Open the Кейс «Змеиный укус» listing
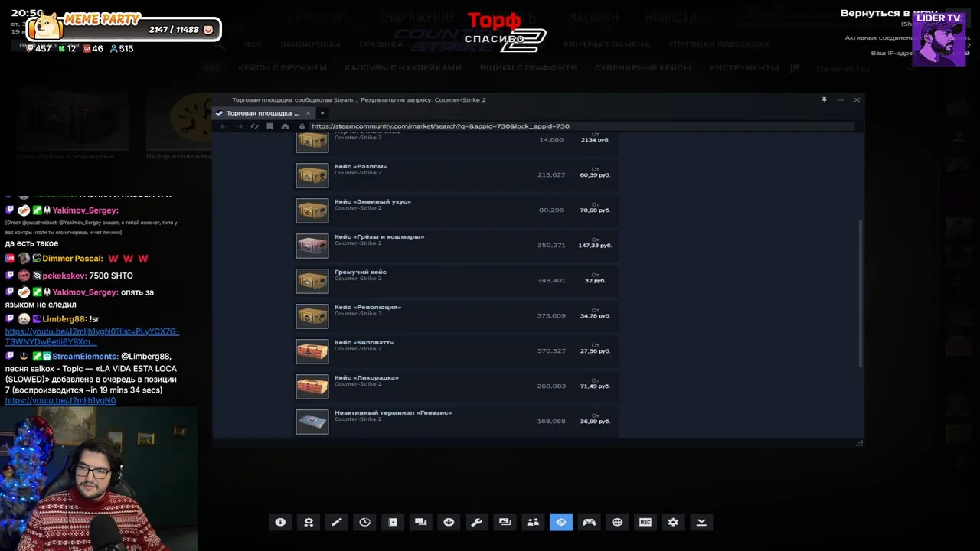This screenshot has width=980, height=551. click(456, 210)
